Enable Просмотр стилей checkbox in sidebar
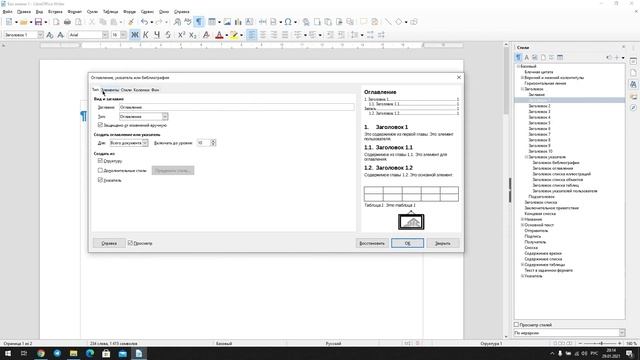Screen dimensions: 640x360 [x=516, y=325]
